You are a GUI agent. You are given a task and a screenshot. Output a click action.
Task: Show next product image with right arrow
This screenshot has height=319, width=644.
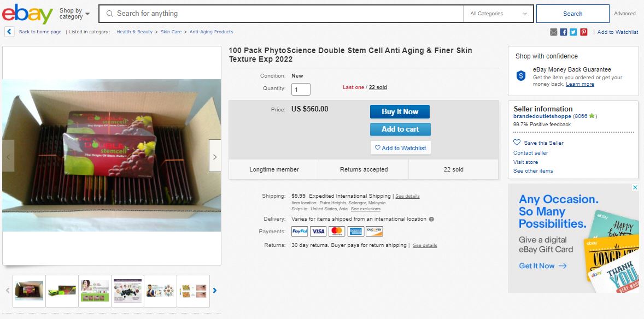(x=215, y=157)
